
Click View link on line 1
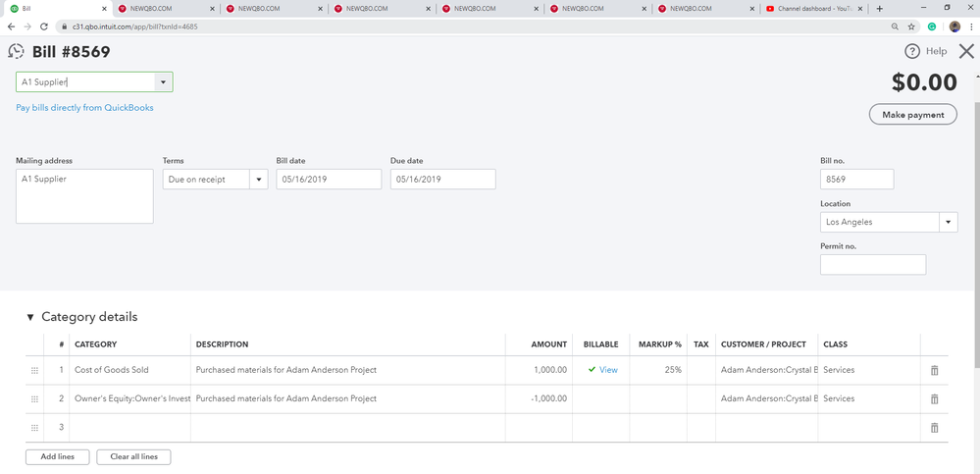608,370
